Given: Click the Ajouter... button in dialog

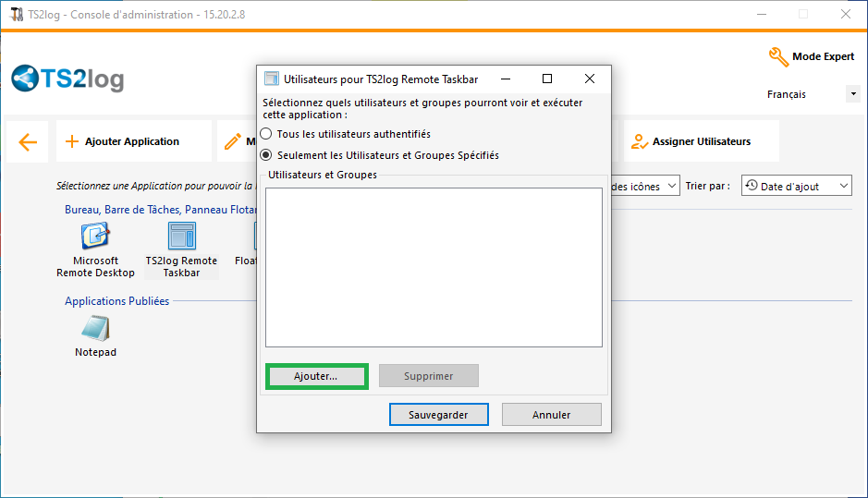Looking at the screenshot, I should tap(317, 376).
